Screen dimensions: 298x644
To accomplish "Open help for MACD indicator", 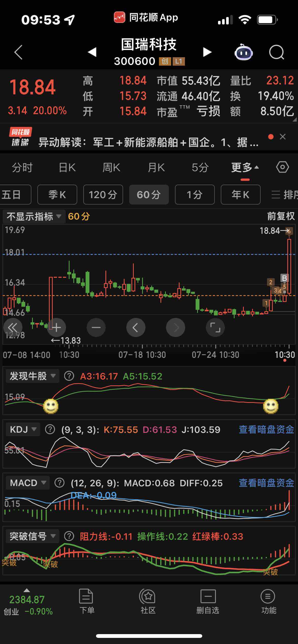I will click(60, 483).
